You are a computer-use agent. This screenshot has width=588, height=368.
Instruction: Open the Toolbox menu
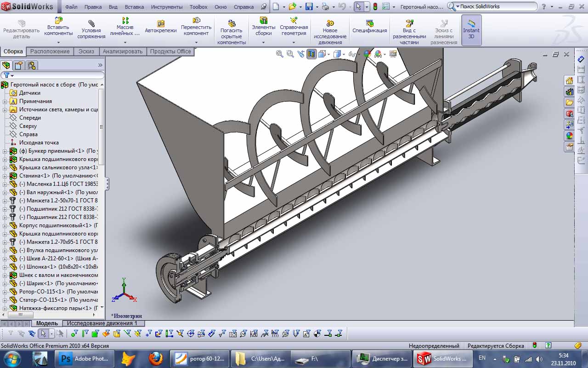pyautogui.click(x=198, y=7)
